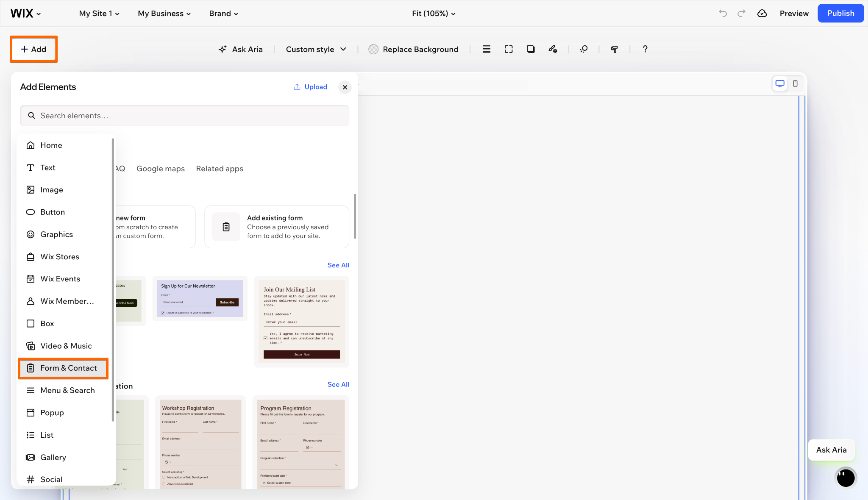Focus the Search elements field
Screen dimensions: 868x500
(x=184, y=116)
